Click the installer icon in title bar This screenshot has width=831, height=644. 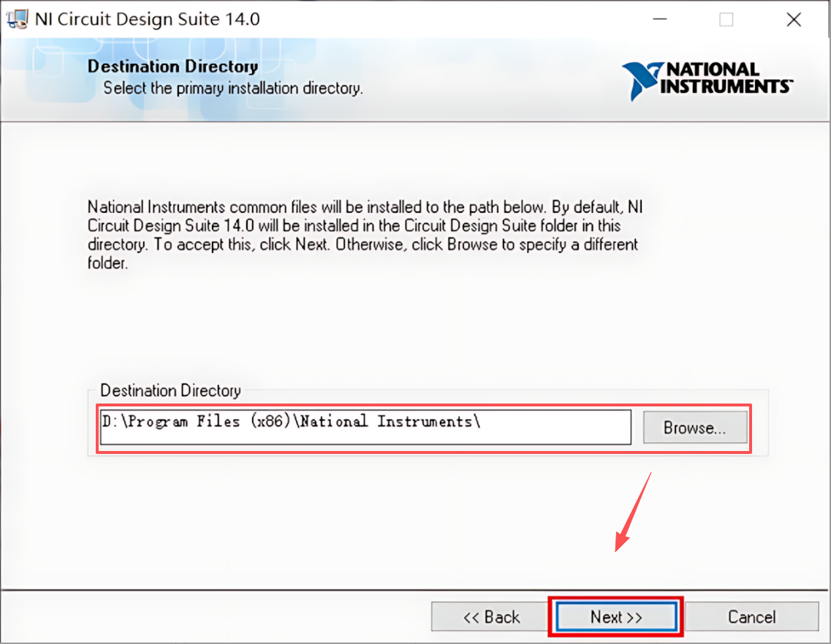click(17, 19)
